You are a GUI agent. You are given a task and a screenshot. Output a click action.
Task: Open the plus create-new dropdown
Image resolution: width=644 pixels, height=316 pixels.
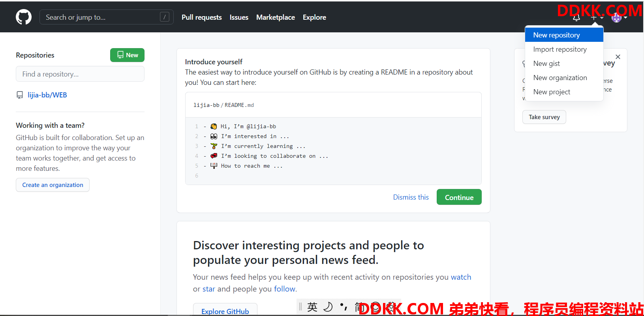pos(597,18)
